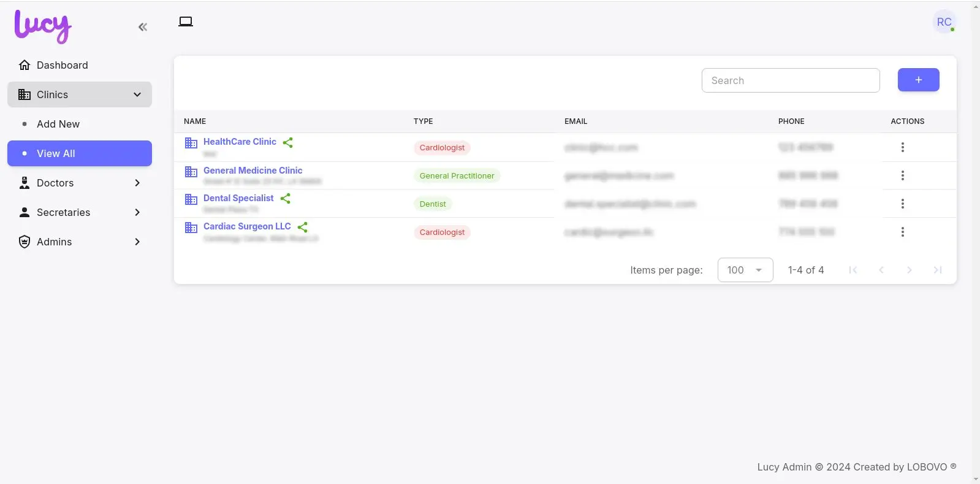Open three-dot menu for General Medicine Clinic
The width and height of the screenshot is (980, 484).
coord(902,175)
